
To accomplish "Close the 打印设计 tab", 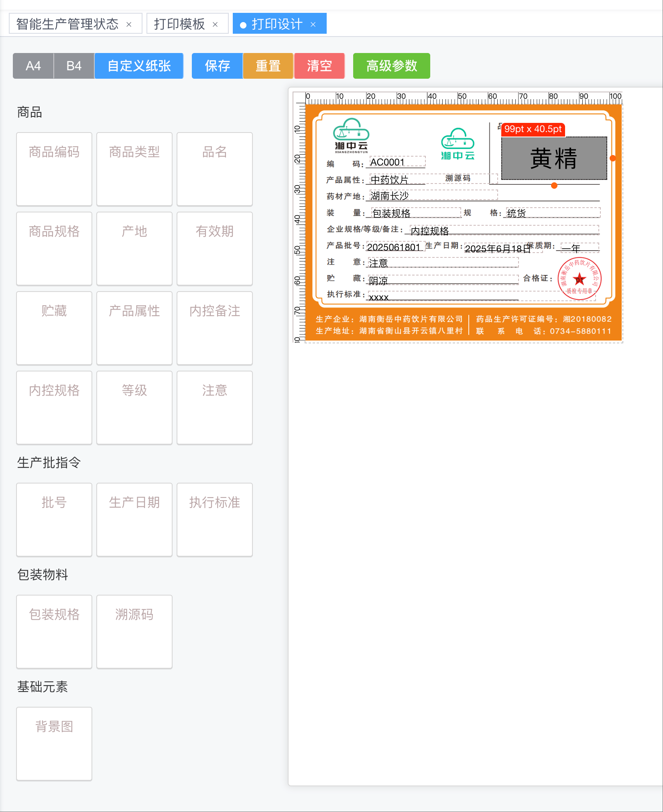I will [x=313, y=24].
